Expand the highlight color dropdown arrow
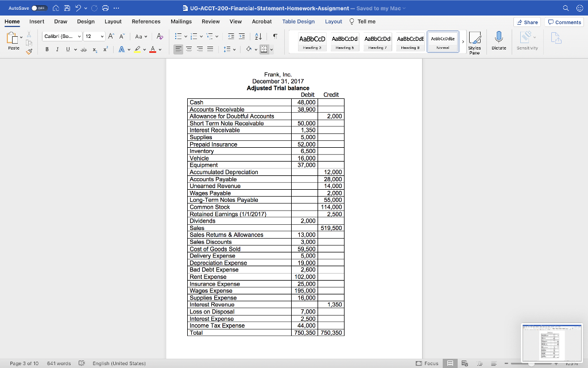588x368 pixels. pyautogui.click(x=144, y=50)
